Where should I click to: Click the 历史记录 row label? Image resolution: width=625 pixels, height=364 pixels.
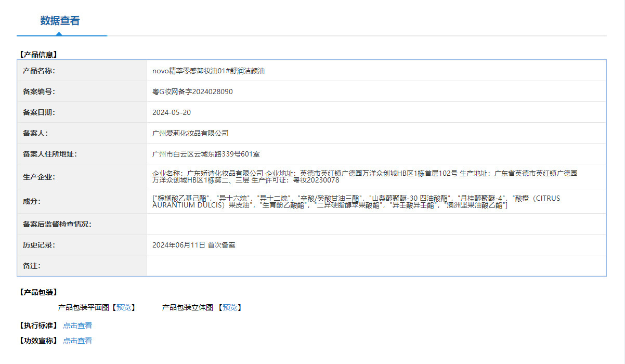point(39,245)
